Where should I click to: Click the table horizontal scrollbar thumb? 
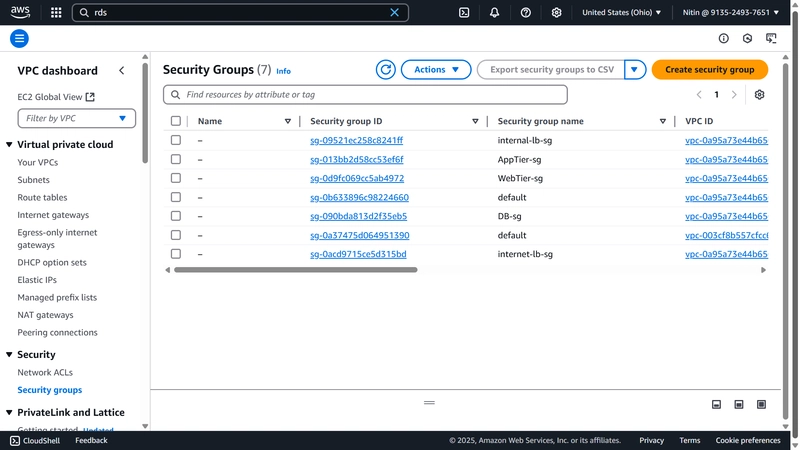[296, 270]
